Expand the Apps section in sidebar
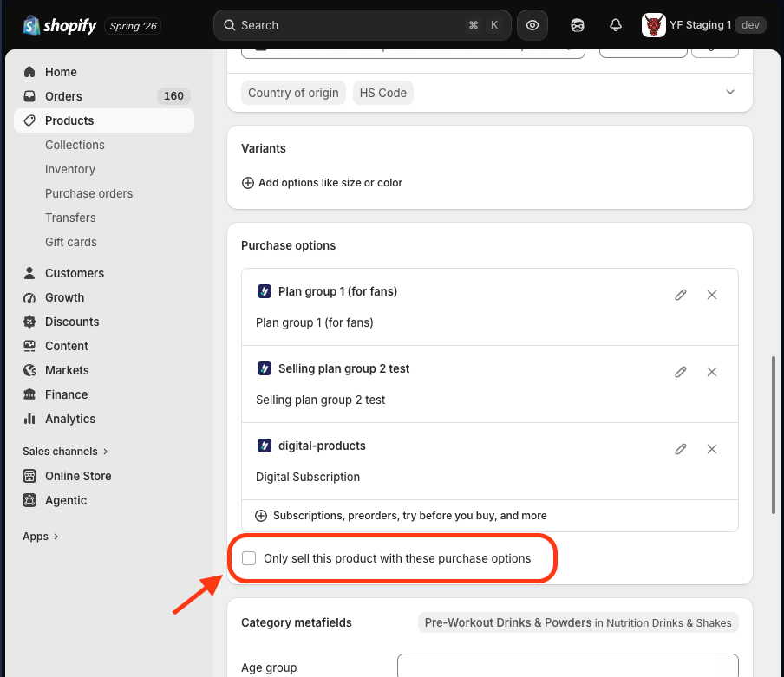This screenshot has width=784, height=677. pyautogui.click(x=41, y=537)
